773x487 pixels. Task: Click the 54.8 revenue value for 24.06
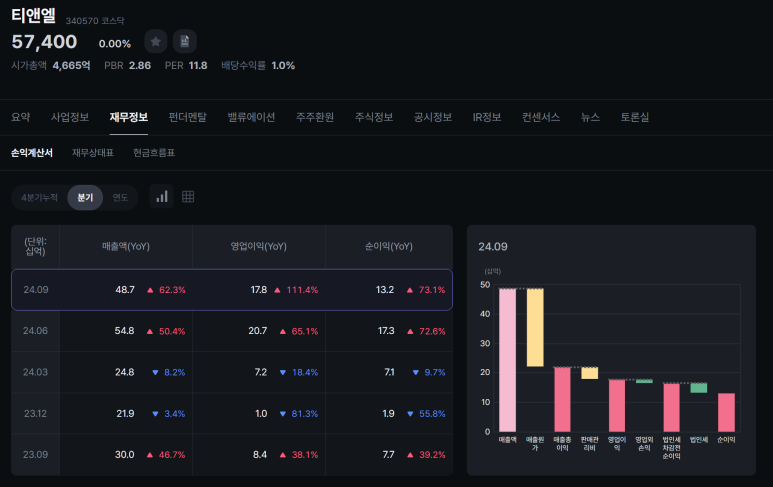124,331
